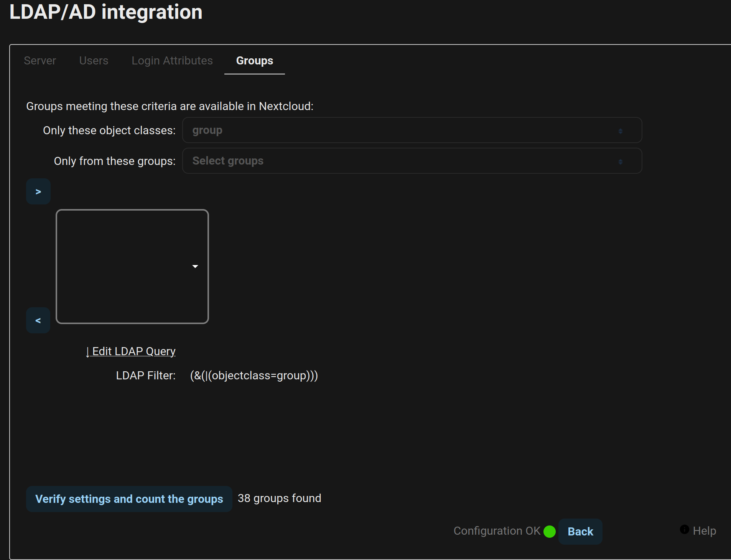This screenshot has height=560, width=731.
Task: Click the LDAP filter text (&(|(objectclass=group)))
Action: tap(254, 375)
